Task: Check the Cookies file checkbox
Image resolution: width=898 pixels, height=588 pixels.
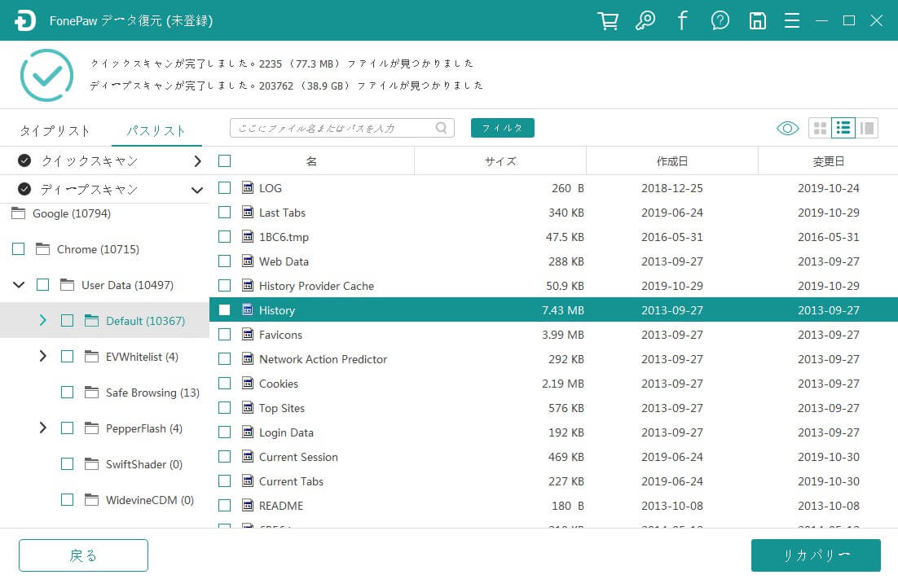Action: pyautogui.click(x=225, y=383)
